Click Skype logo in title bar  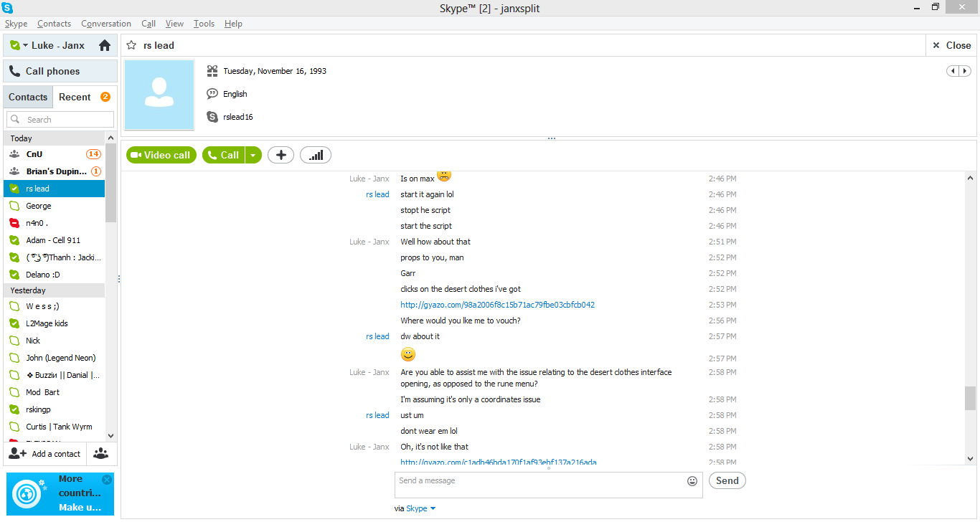(8, 7)
